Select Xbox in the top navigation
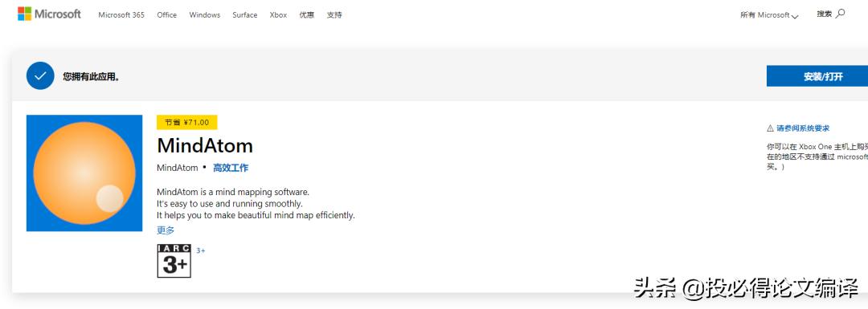Viewport: 868px width, 309px height. click(x=278, y=15)
